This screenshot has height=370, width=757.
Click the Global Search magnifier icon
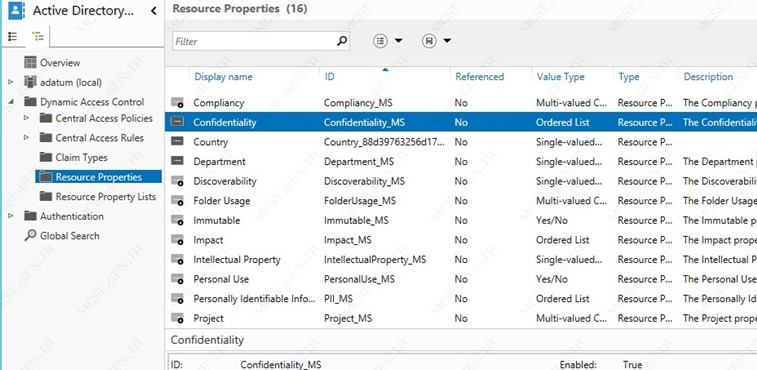tap(30, 236)
